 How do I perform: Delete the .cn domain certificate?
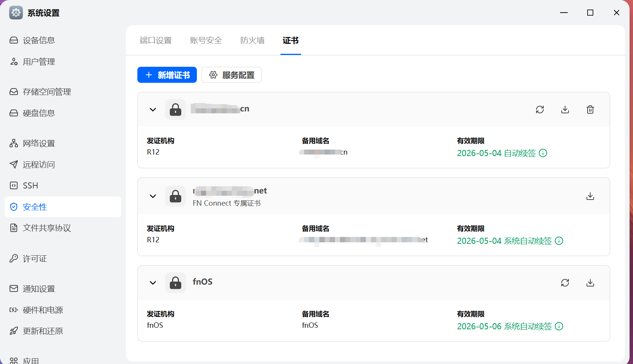590,110
